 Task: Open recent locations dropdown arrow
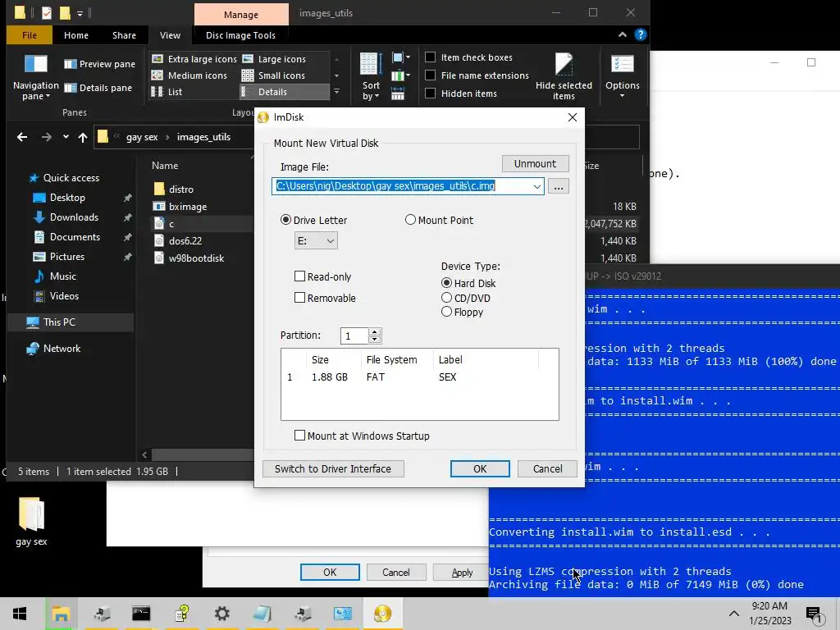click(x=66, y=137)
